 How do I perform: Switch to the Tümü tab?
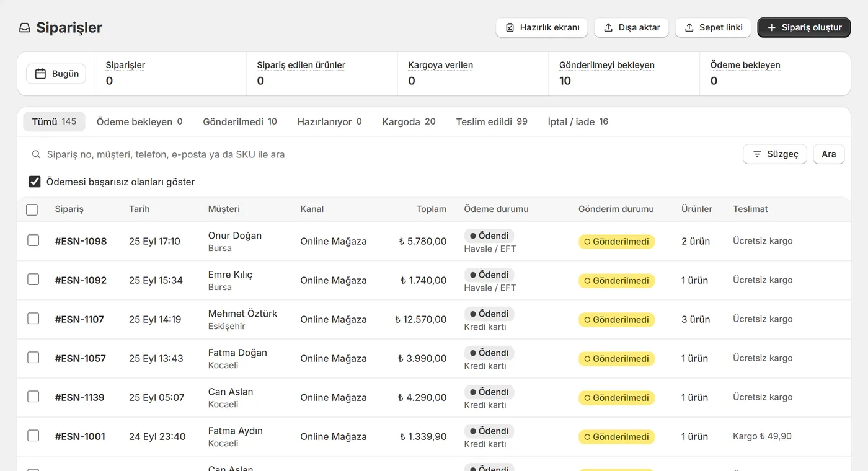pyautogui.click(x=54, y=121)
